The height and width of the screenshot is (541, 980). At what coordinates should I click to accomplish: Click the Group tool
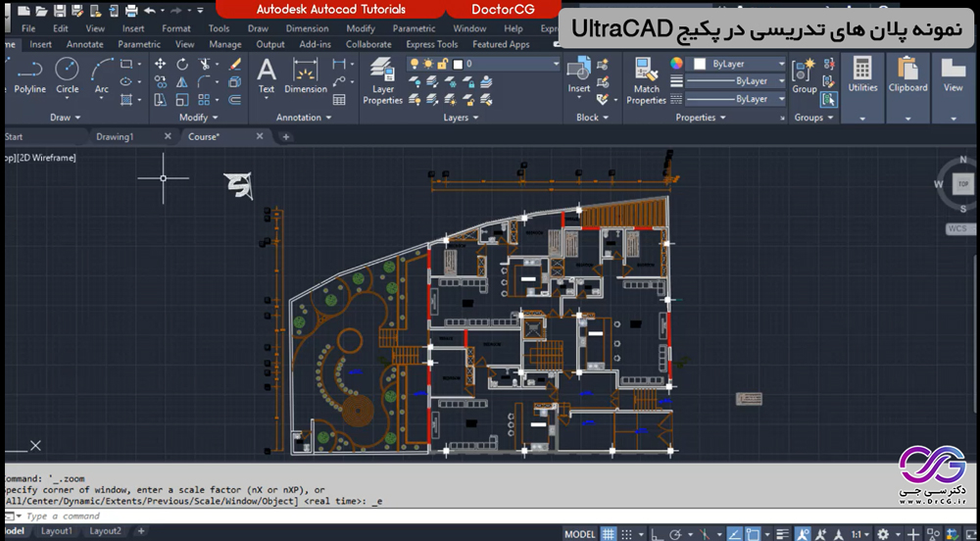click(805, 75)
